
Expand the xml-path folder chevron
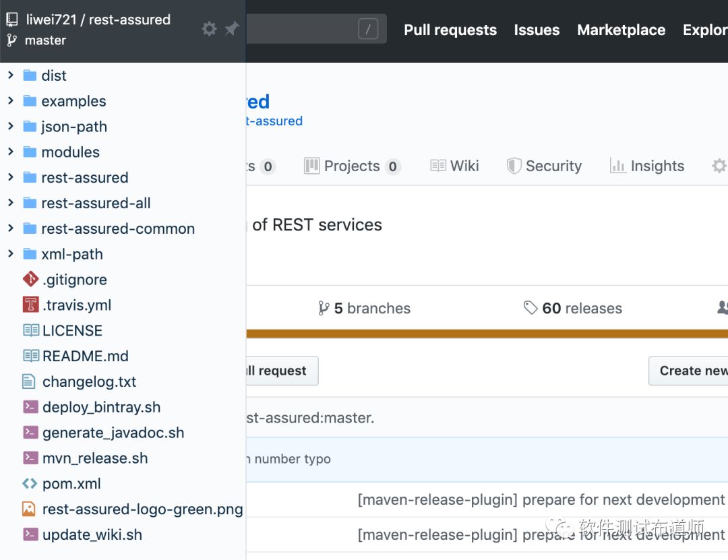11,253
